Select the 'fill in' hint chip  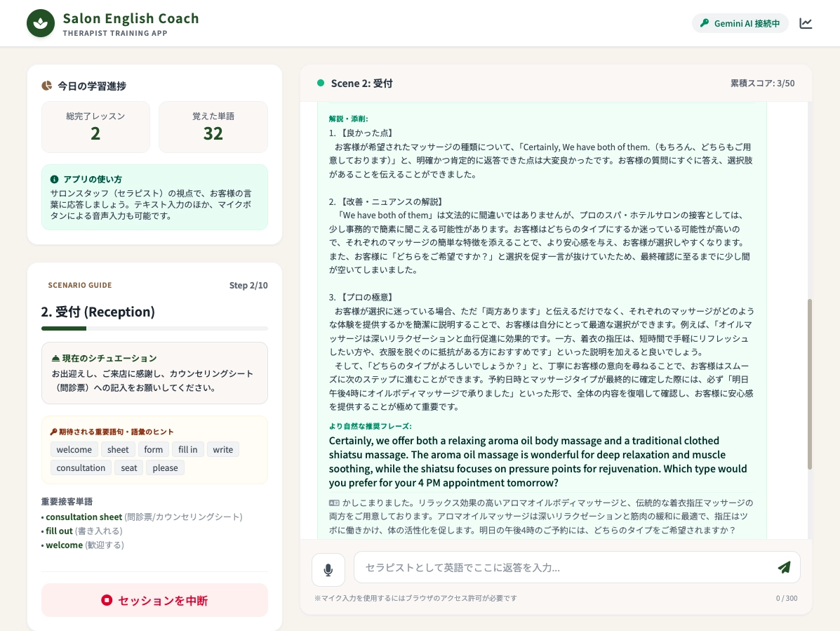pos(187,449)
